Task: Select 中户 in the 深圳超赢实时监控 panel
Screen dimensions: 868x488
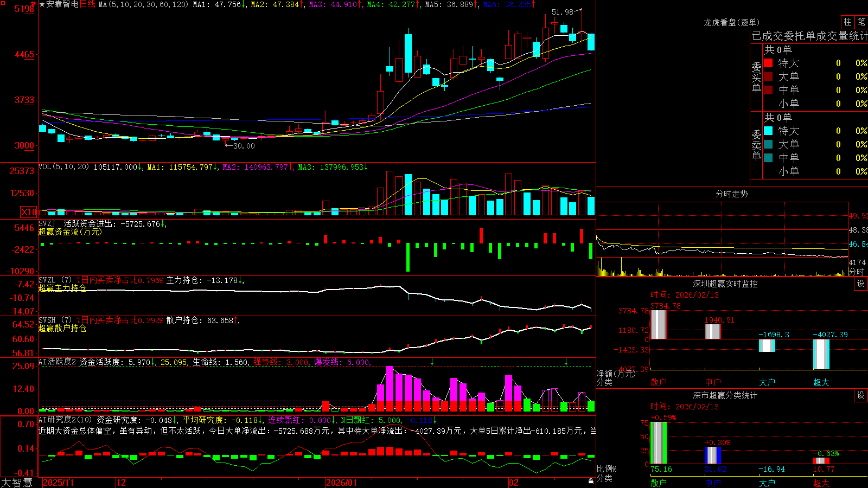Action: coord(713,382)
